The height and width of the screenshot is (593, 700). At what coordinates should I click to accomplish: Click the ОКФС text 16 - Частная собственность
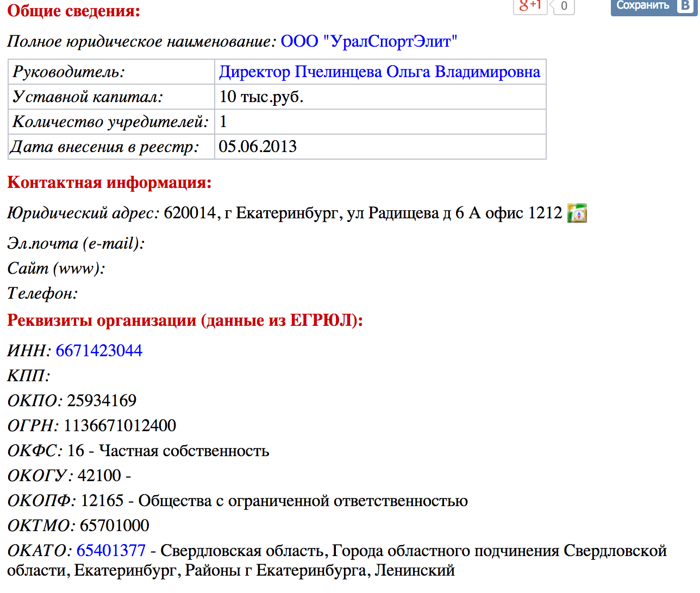point(168,451)
